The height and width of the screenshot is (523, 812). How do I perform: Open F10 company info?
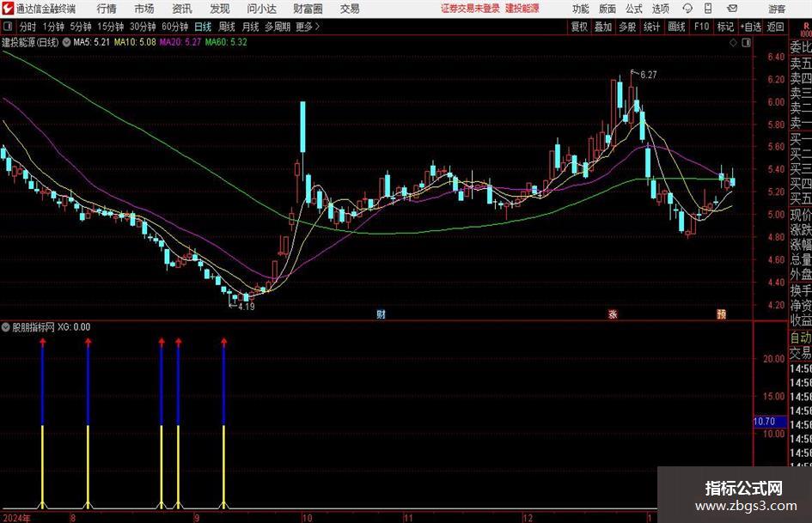pyautogui.click(x=702, y=27)
